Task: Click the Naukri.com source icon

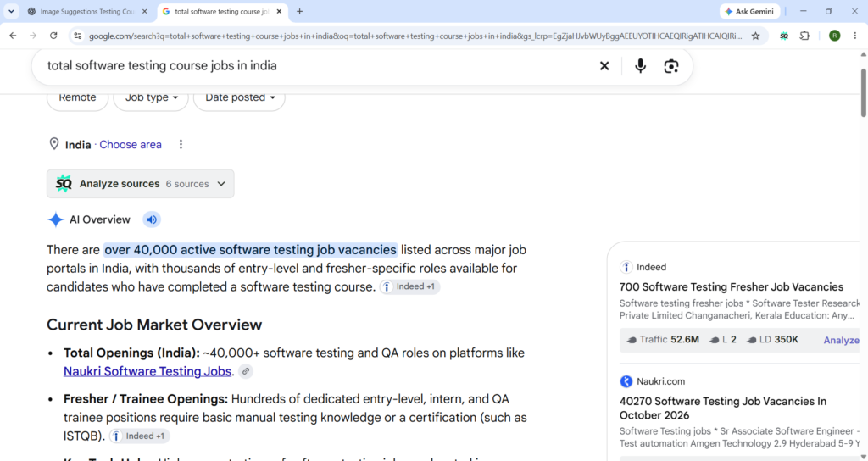Action: (x=626, y=381)
